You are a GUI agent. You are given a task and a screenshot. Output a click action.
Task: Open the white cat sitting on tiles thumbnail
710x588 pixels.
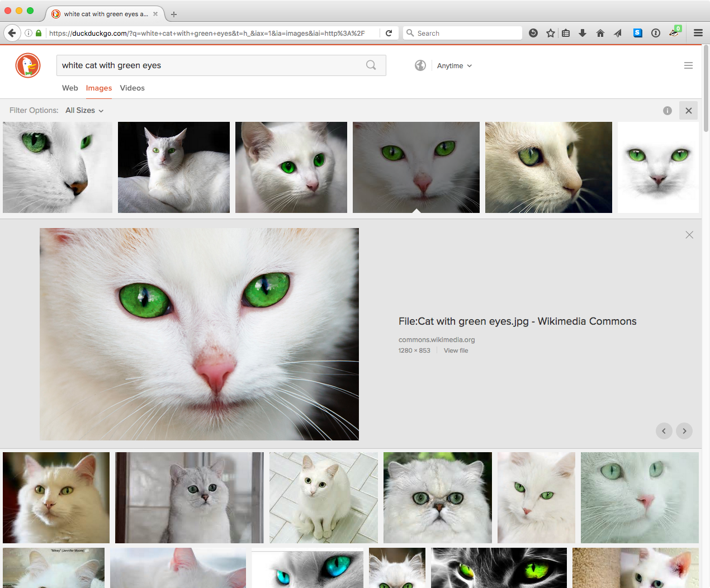(x=324, y=497)
